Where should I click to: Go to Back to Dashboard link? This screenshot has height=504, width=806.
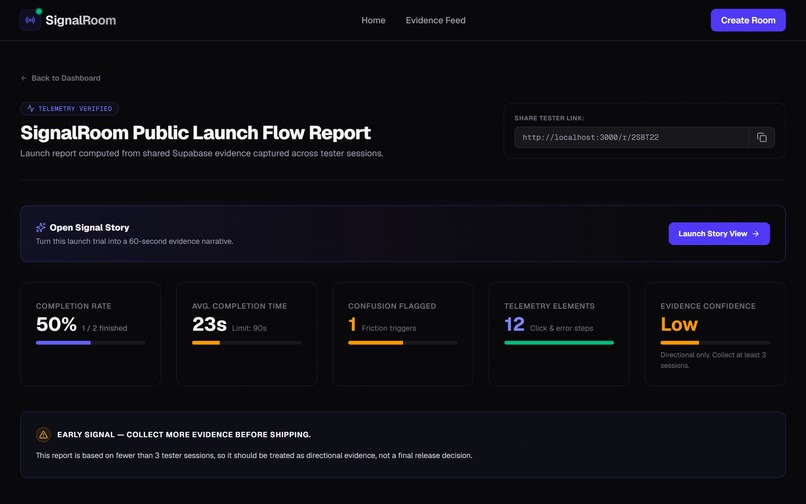[x=61, y=78]
